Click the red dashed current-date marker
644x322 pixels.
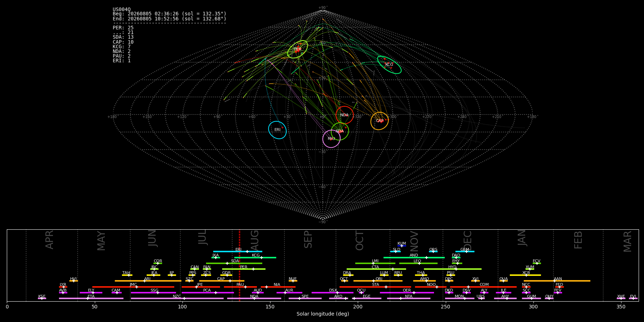tap(239, 265)
